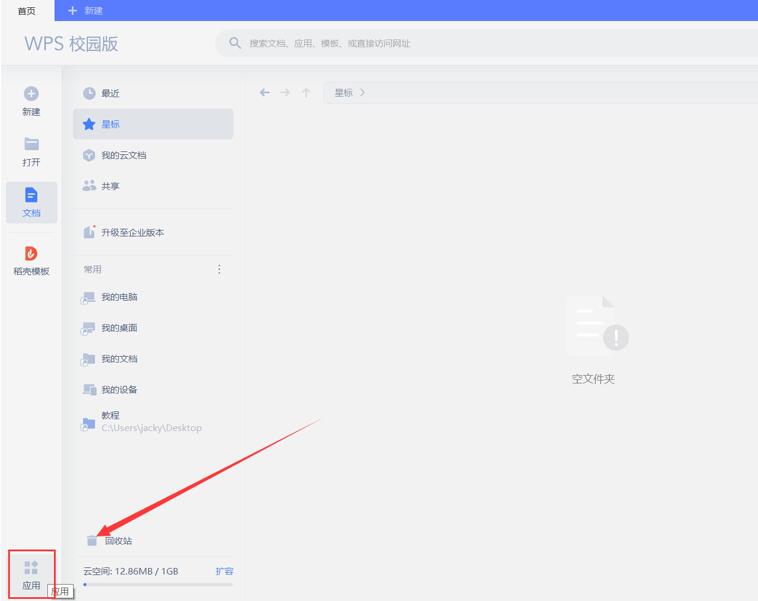This screenshot has height=601, width=758.
Task: Open the 回收站 recycle bin
Action: (x=109, y=541)
